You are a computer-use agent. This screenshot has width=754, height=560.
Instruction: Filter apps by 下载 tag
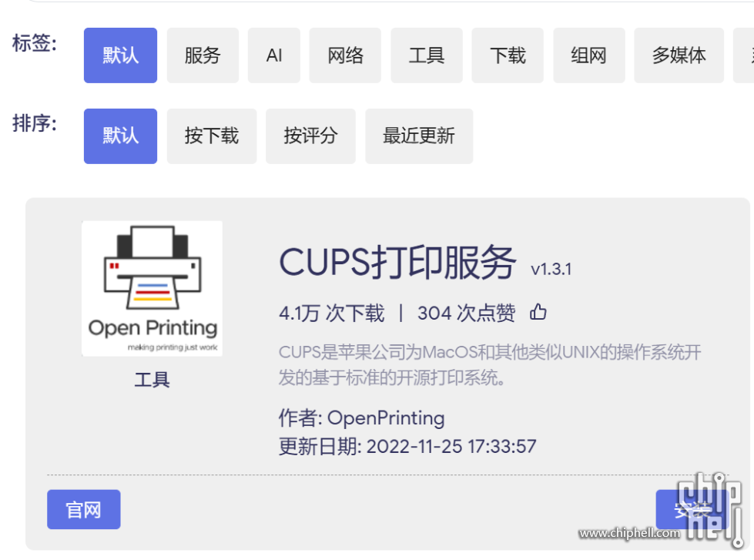click(508, 55)
